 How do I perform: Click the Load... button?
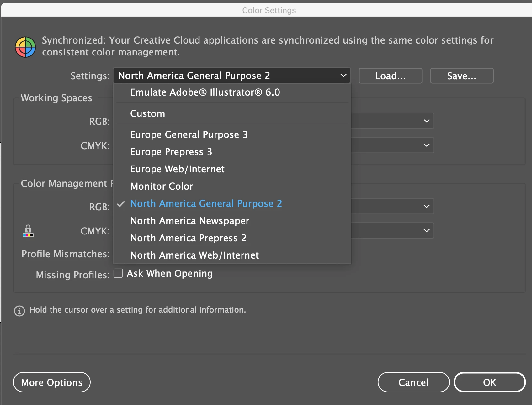coord(391,76)
